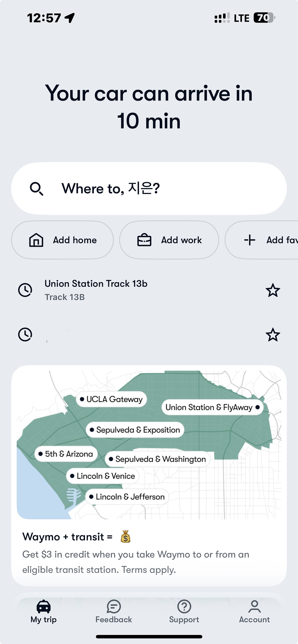This screenshot has width=298, height=644.
Task: Tap the clock icon beside Union Station
Action: point(25,290)
